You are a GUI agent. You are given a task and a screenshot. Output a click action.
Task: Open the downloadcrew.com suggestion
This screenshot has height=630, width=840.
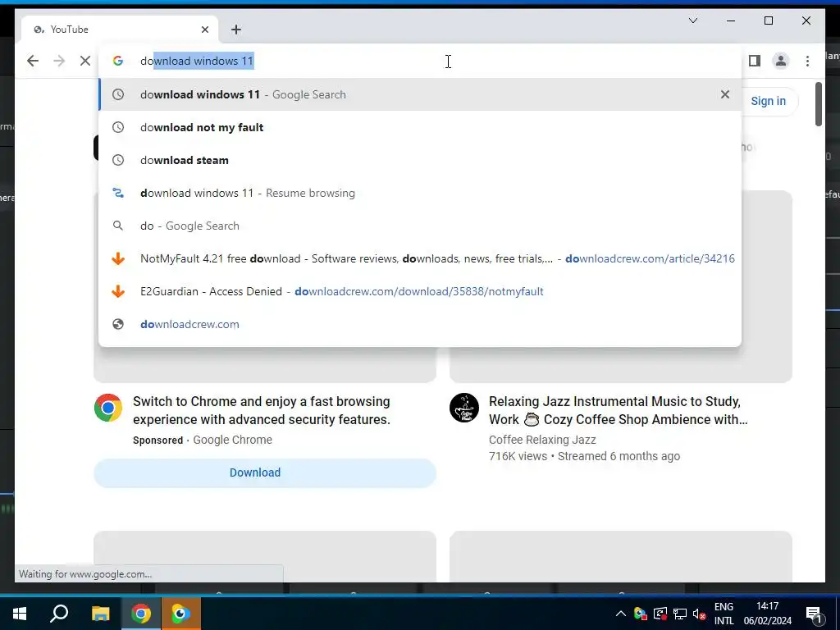(x=420, y=324)
